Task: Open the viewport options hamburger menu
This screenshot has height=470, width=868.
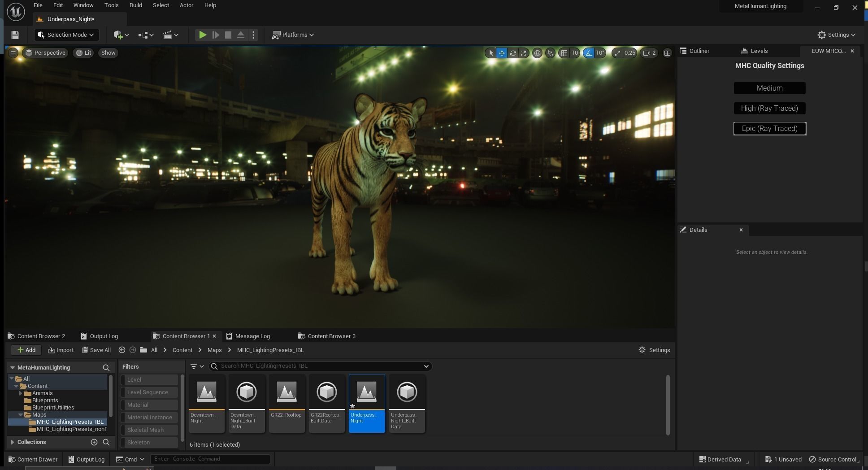Action: click(x=13, y=53)
